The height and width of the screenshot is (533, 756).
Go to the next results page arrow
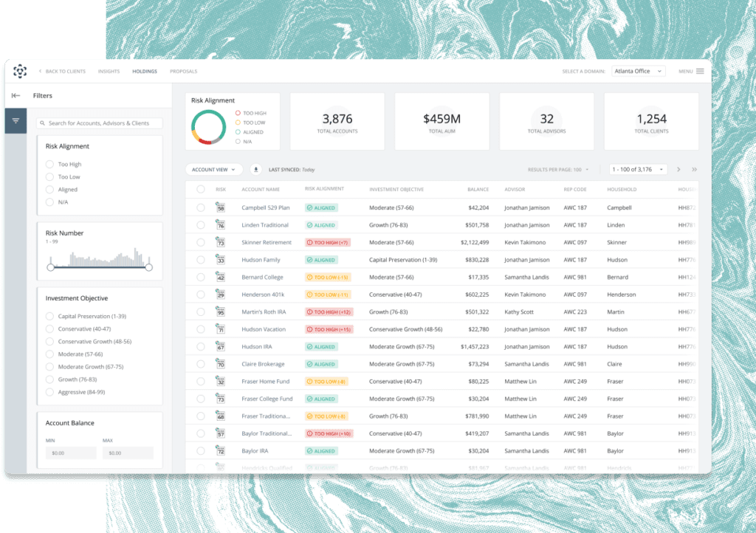(x=678, y=169)
